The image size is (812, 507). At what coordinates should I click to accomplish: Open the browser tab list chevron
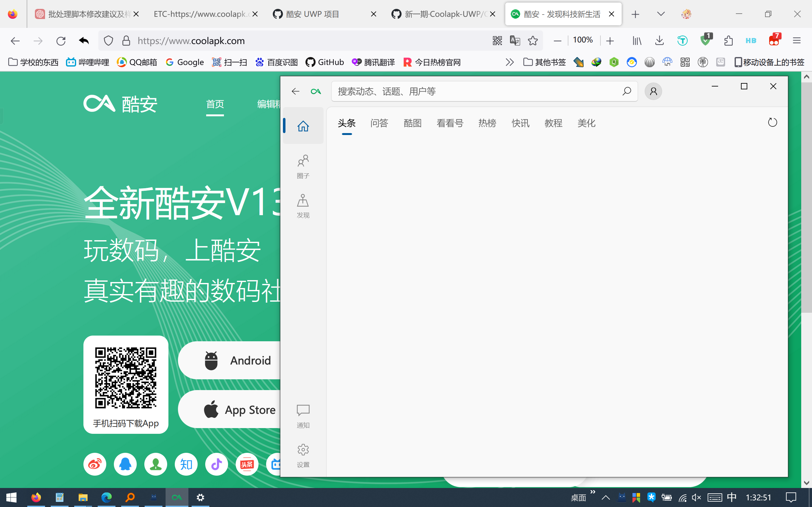click(x=660, y=14)
